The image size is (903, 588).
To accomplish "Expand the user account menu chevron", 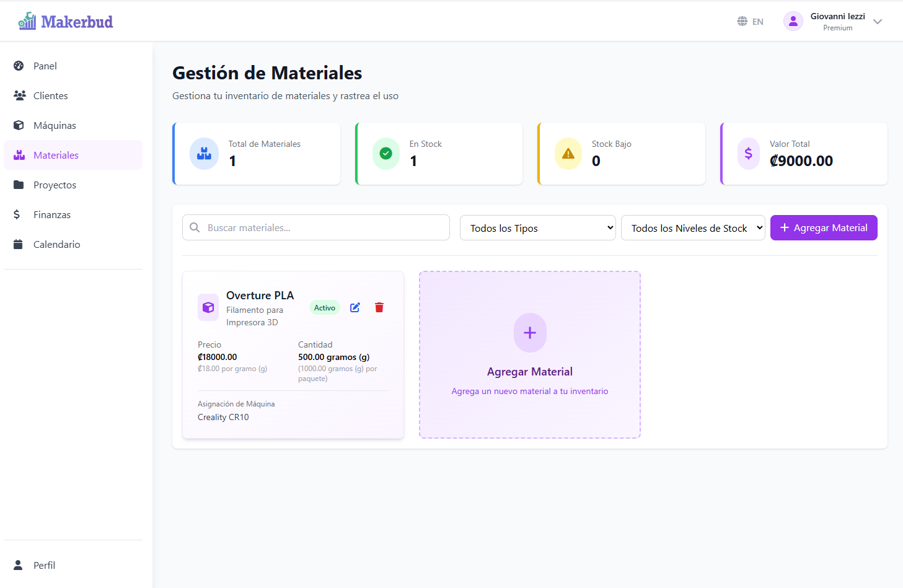I will point(878,21).
